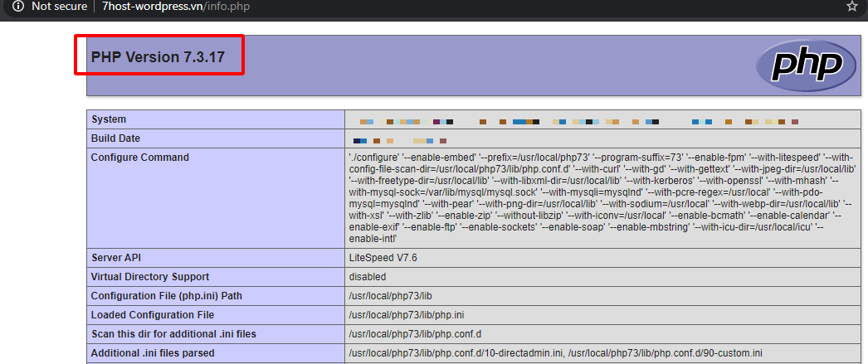Image resolution: width=868 pixels, height=364 pixels.
Task: Select the PHP Version 7.3.17 heading
Action: click(158, 57)
